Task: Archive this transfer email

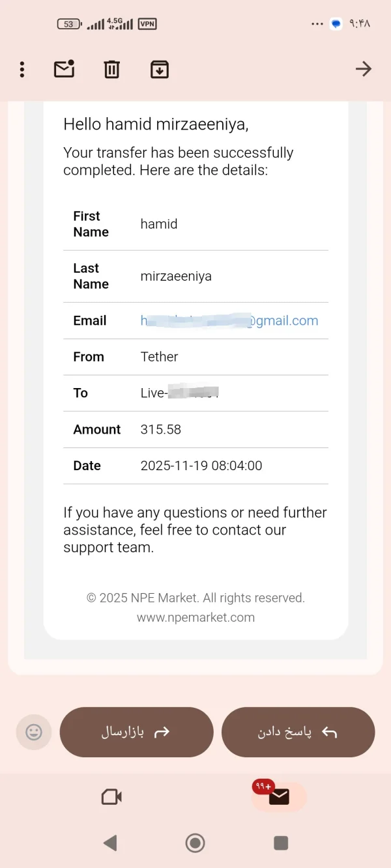Action: tap(160, 69)
